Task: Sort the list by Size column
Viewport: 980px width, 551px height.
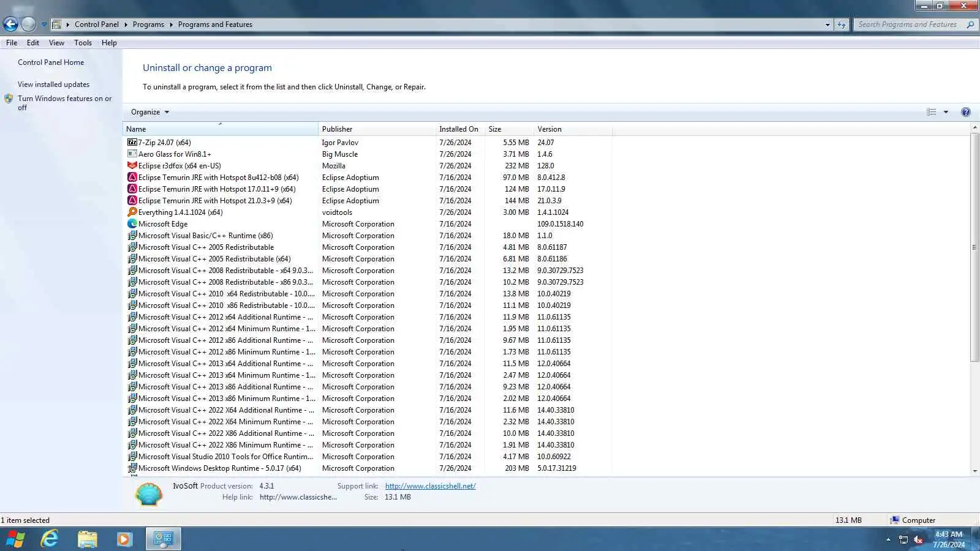Action: (x=509, y=129)
